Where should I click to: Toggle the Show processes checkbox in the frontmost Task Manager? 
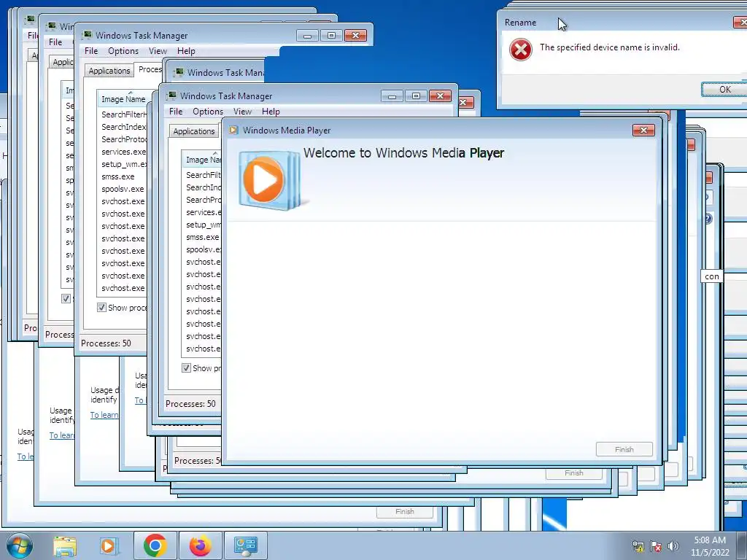pos(186,368)
